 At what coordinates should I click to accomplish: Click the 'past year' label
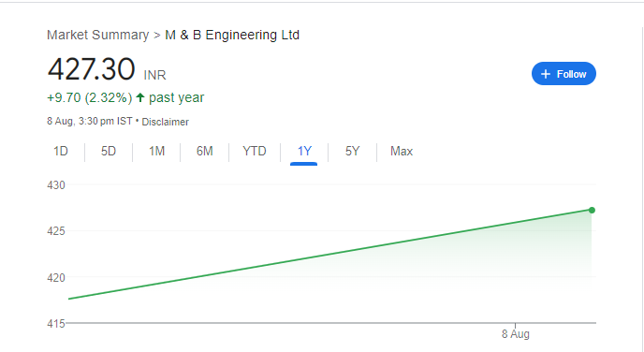click(176, 97)
